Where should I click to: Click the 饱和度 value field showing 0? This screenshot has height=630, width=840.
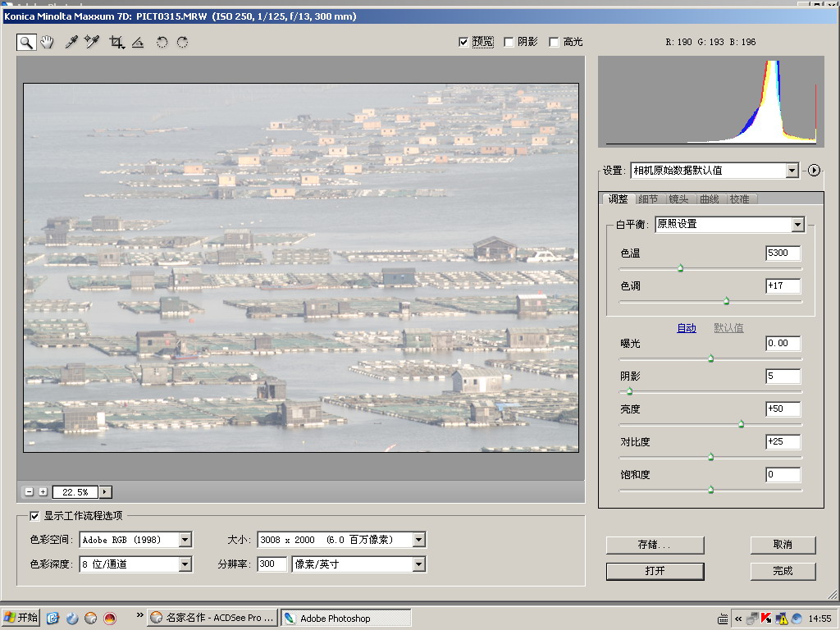pyautogui.click(x=783, y=475)
